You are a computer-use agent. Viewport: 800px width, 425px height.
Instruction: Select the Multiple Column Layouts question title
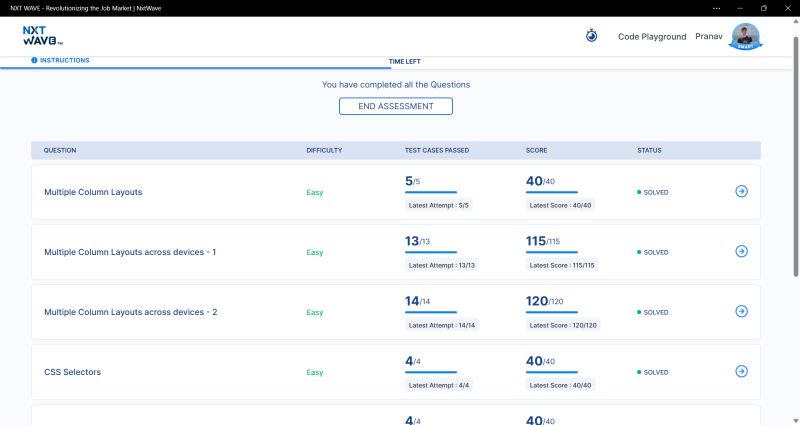pos(93,192)
